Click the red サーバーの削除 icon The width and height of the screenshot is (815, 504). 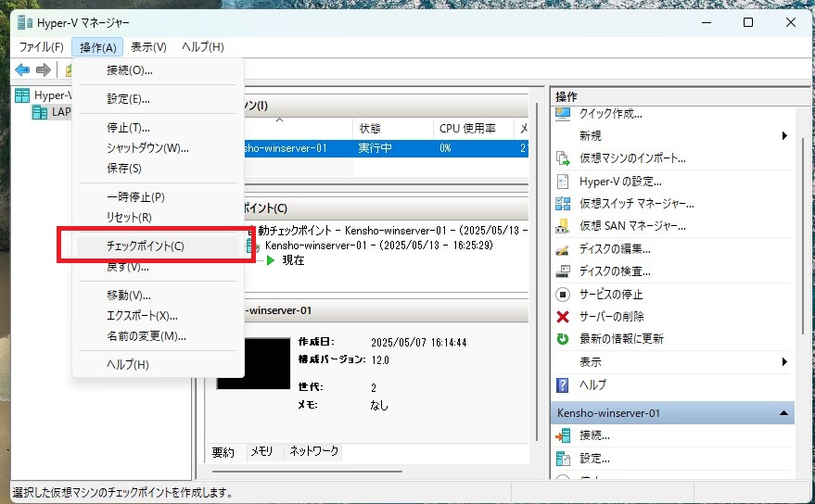pyautogui.click(x=562, y=317)
